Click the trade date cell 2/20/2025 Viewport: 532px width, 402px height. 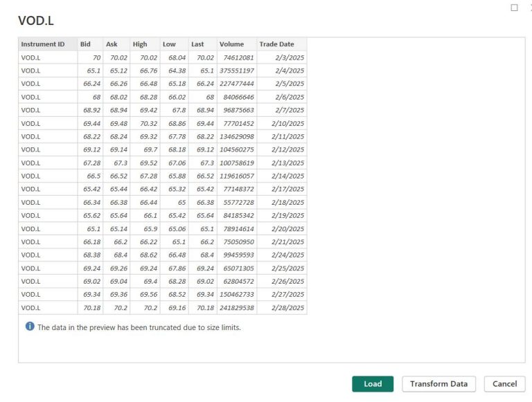click(x=282, y=229)
